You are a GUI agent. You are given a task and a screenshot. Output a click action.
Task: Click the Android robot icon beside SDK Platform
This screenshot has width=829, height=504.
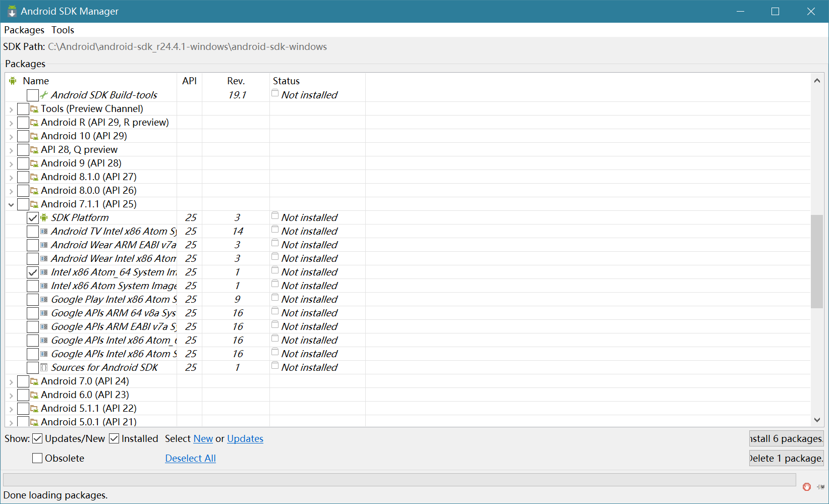[44, 217]
